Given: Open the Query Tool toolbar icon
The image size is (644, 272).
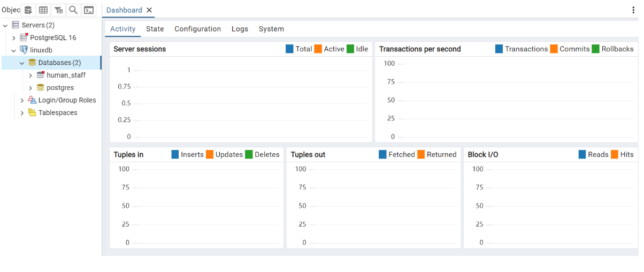Looking at the screenshot, I should pos(28,10).
